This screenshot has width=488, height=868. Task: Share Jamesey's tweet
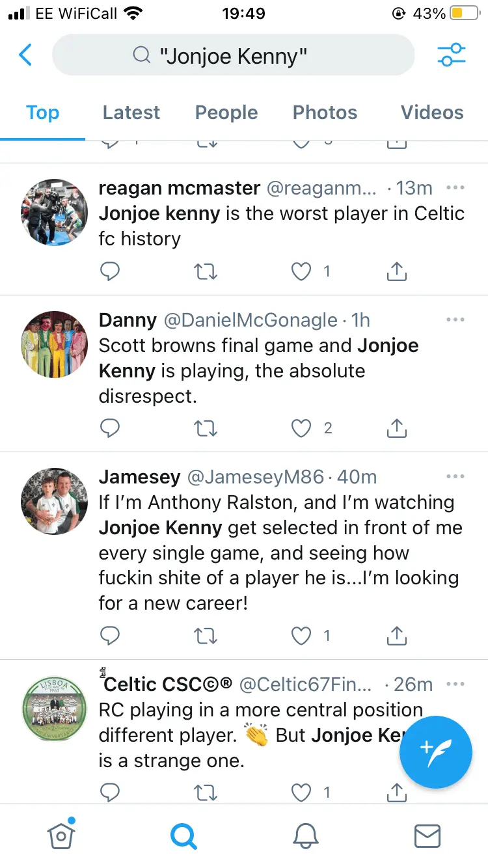(x=396, y=636)
